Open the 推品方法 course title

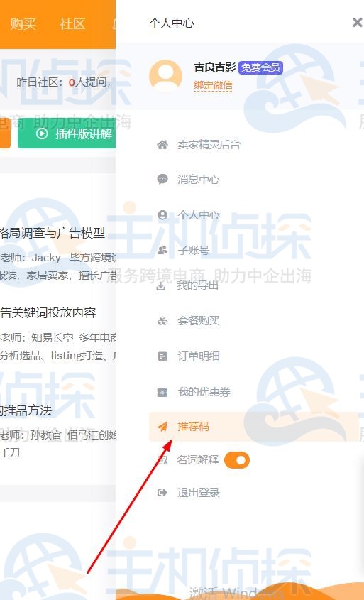pyautogui.click(x=26, y=410)
